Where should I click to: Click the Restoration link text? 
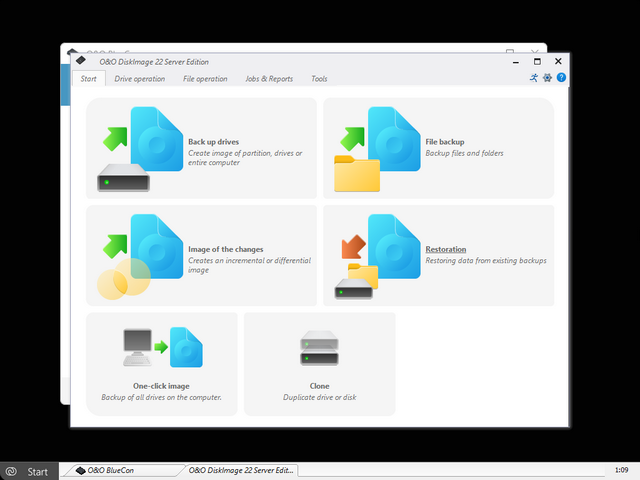(x=445, y=249)
